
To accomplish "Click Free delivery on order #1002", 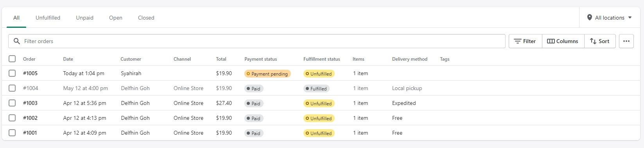I will pyautogui.click(x=397, y=118).
